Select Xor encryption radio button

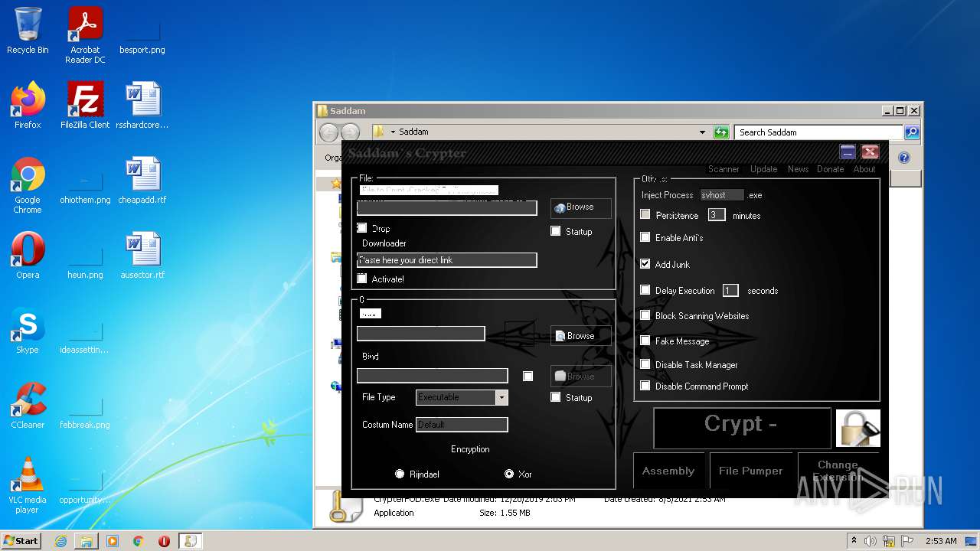509,474
